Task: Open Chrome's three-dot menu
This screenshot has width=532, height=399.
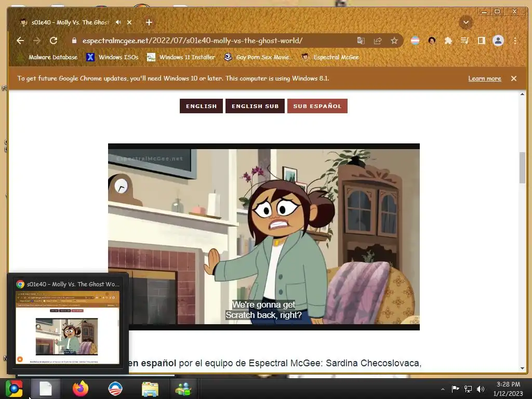Action: 515,41
